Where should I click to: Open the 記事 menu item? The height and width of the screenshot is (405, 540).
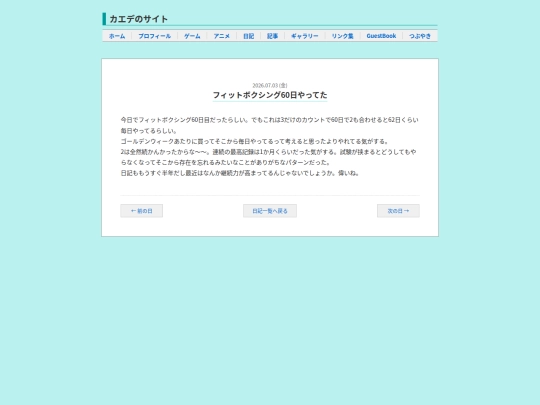click(x=272, y=36)
